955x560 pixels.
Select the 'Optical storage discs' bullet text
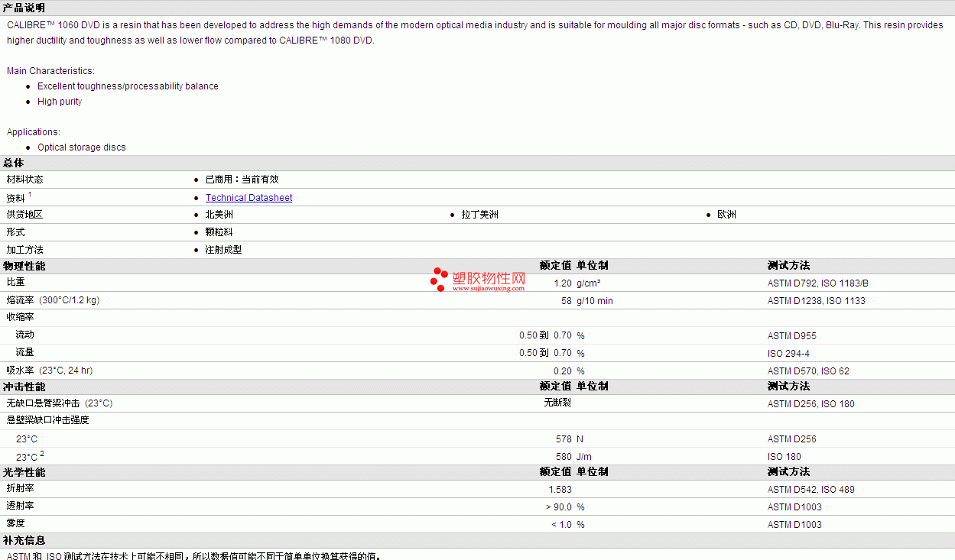tap(82, 147)
